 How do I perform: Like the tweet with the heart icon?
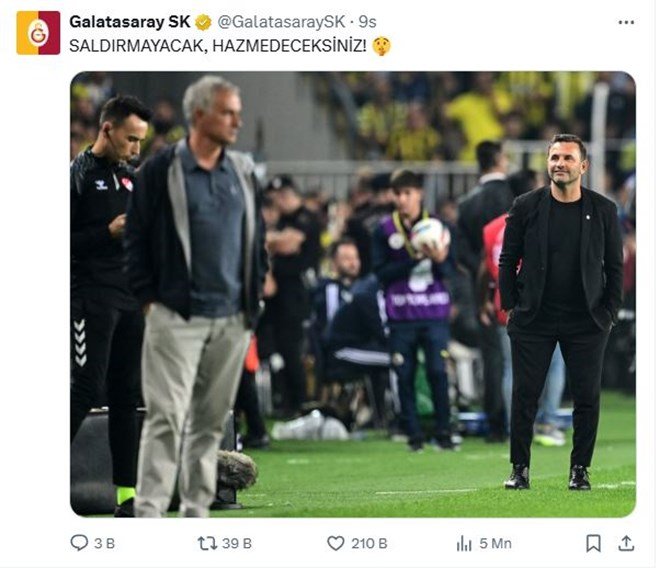336,543
